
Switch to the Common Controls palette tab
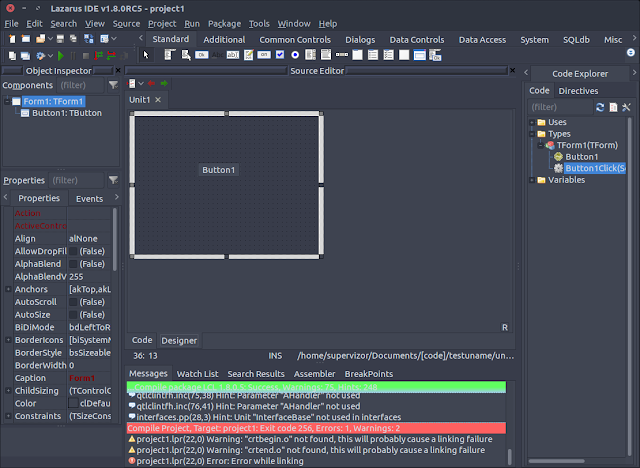click(x=295, y=40)
